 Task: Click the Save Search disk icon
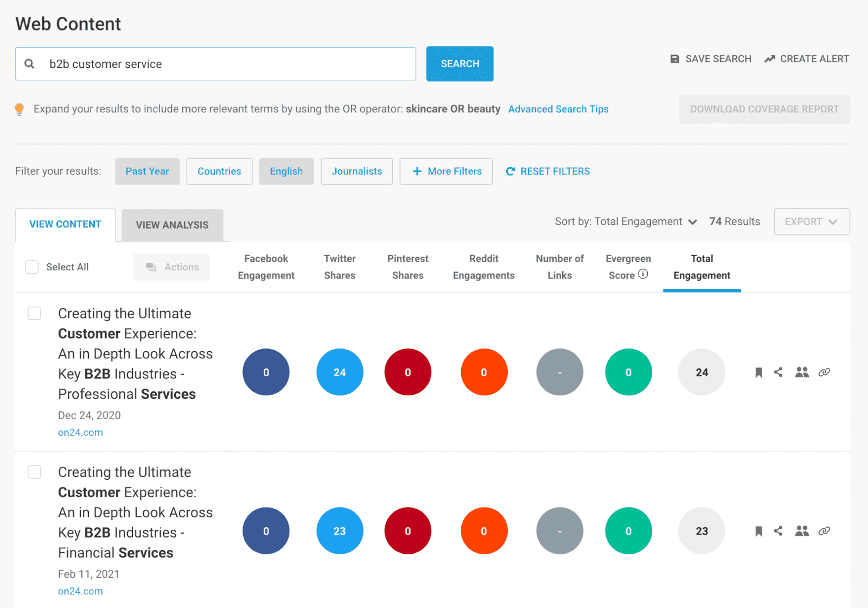[674, 58]
